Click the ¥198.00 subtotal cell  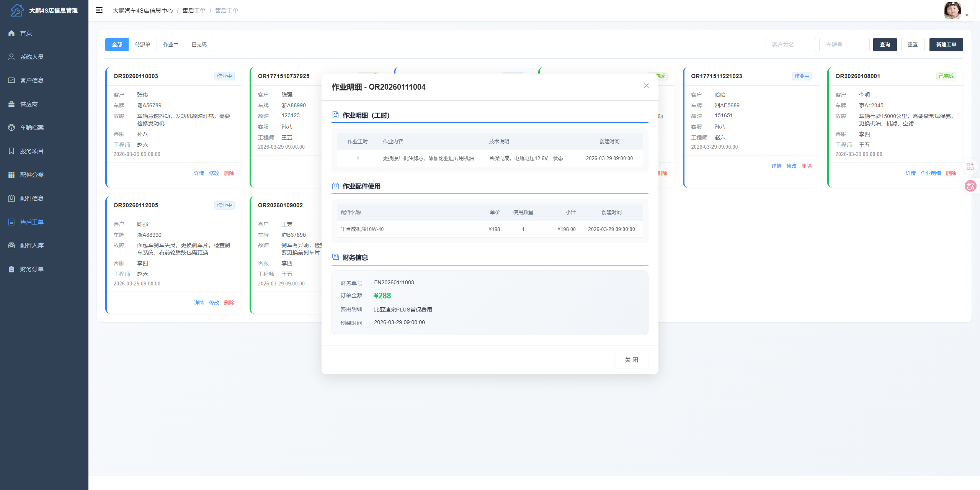tap(567, 229)
